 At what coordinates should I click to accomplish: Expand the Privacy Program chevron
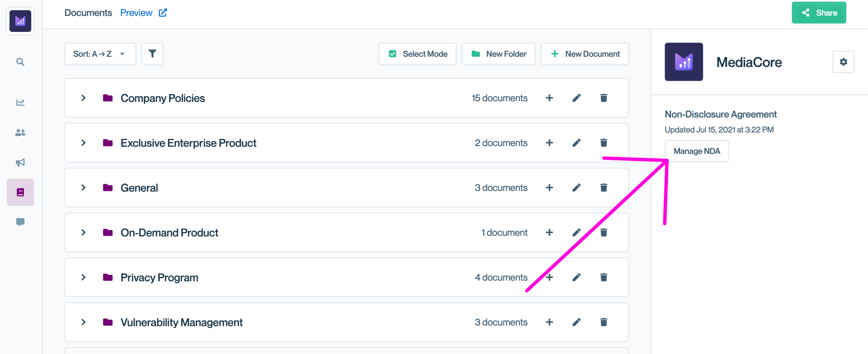click(84, 277)
